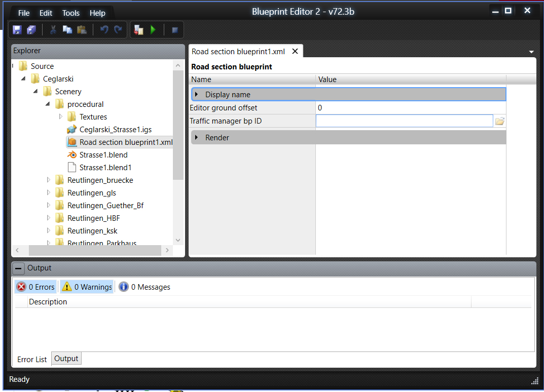Toggle the 0 Warnings filter
Screen dimensions: 544x392
click(87, 287)
